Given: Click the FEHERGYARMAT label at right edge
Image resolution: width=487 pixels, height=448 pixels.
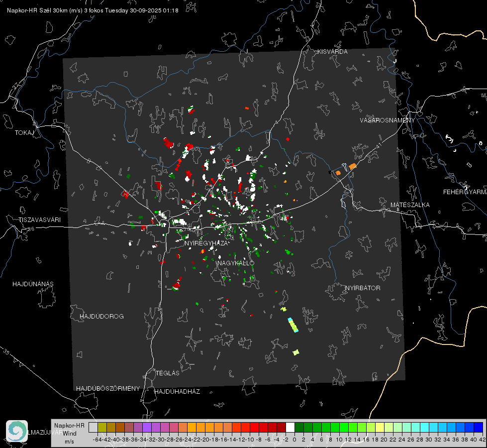Looking at the screenshot, I should (465, 192).
